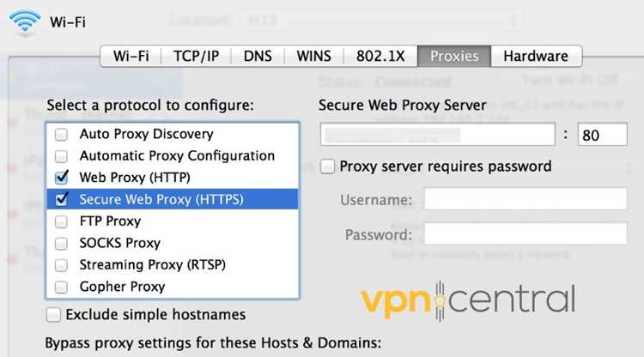This screenshot has width=644, height=357.
Task: Turn on Streaming Proxy (RTSP) checkbox
Action: point(61,265)
